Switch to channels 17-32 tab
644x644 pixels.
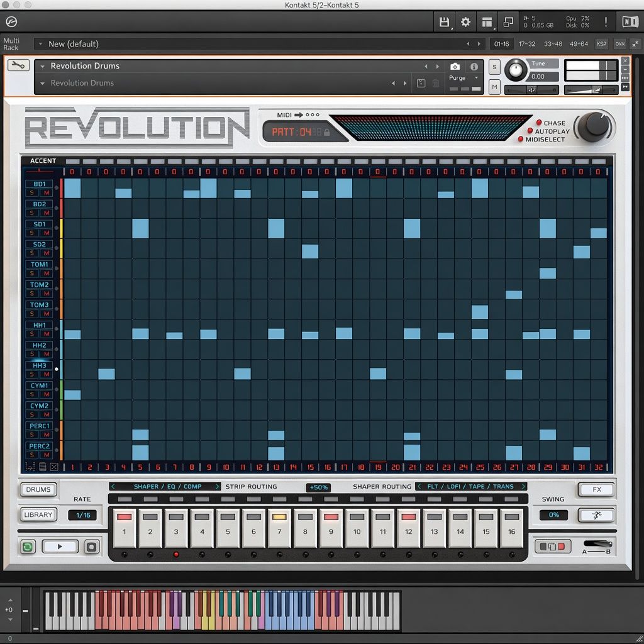point(527,43)
